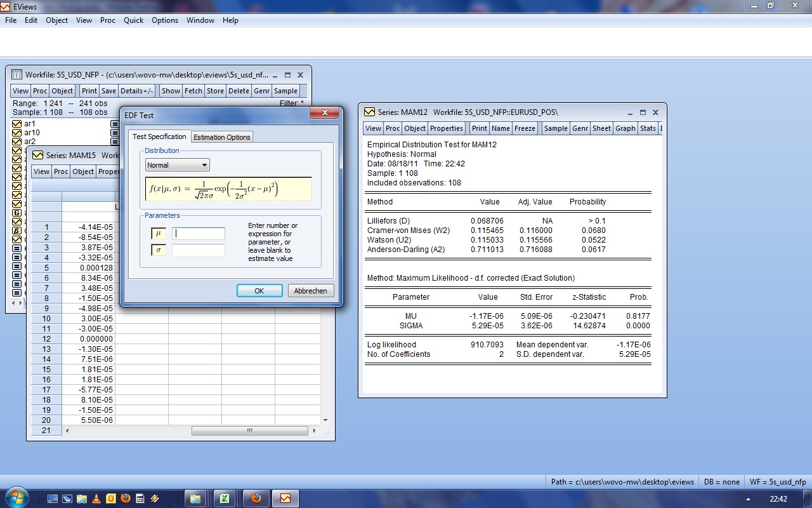Viewport: 812px width, 508px height.
Task: Click Graph in the MAM12 series toolbar
Action: pyautogui.click(x=625, y=128)
